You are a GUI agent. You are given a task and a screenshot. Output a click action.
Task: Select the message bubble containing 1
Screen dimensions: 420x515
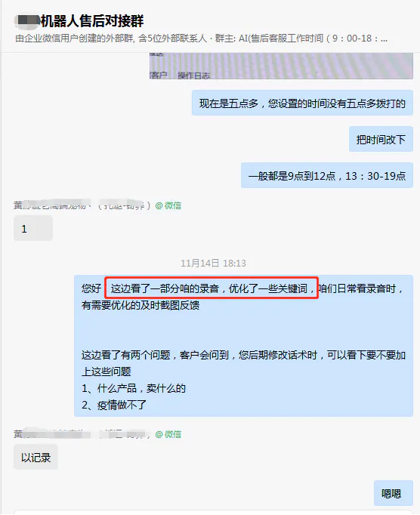[x=33, y=228]
